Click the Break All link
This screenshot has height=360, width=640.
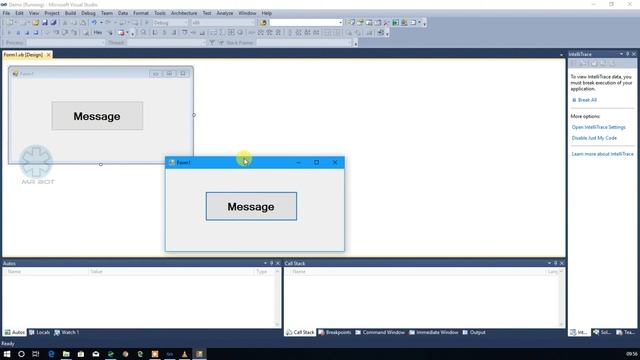(x=587, y=100)
